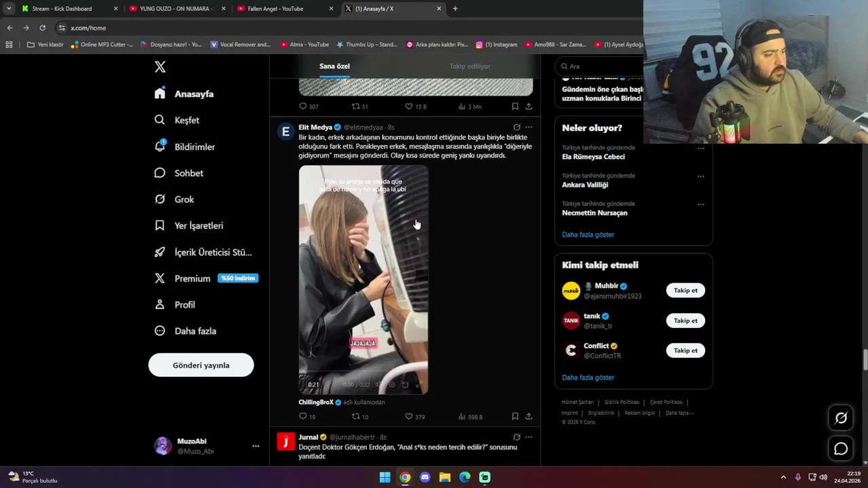Viewport: 868px width, 488px height.
Task: Open options for Ankara Valiliği trend
Action: coord(701,176)
